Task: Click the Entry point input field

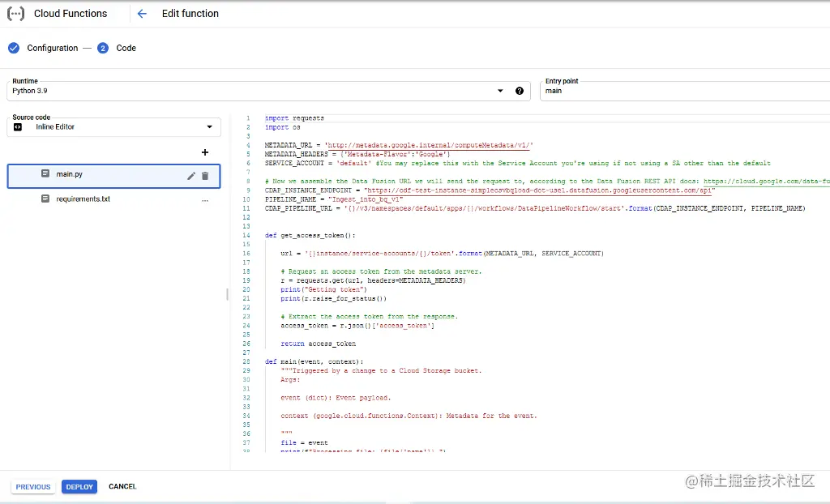Action: coord(684,91)
